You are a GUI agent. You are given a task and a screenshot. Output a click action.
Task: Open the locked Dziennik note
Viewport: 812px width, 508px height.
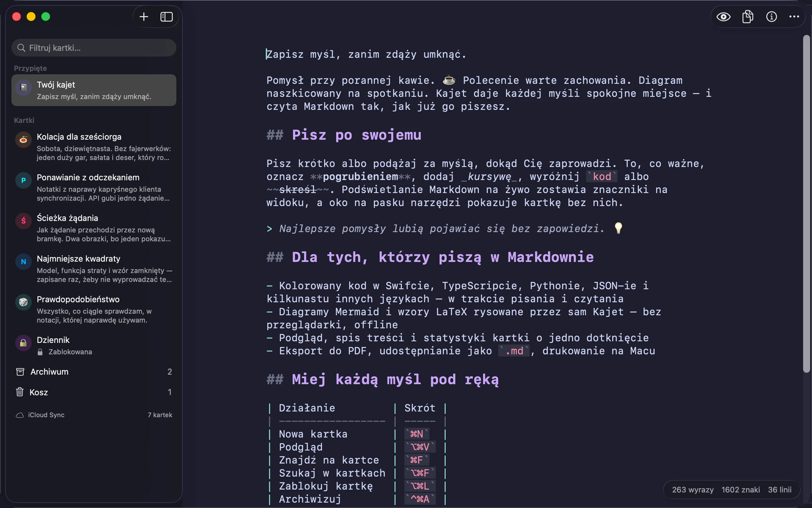(x=94, y=345)
